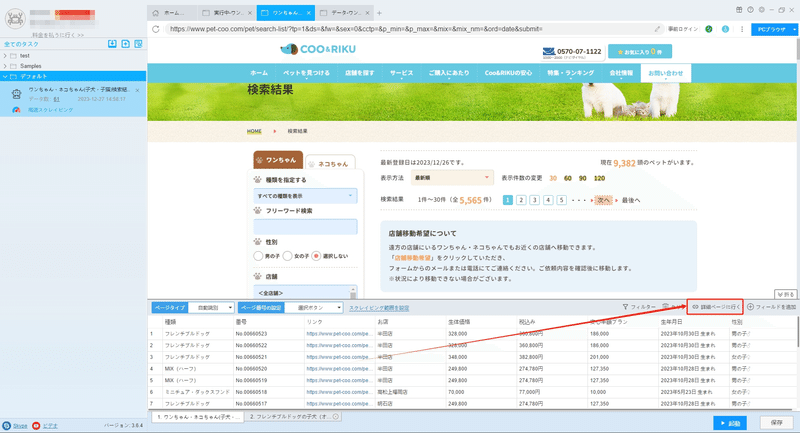
Task: Click the pencil edit icon in address bar
Action: pyautogui.click(x=657, y=29)
